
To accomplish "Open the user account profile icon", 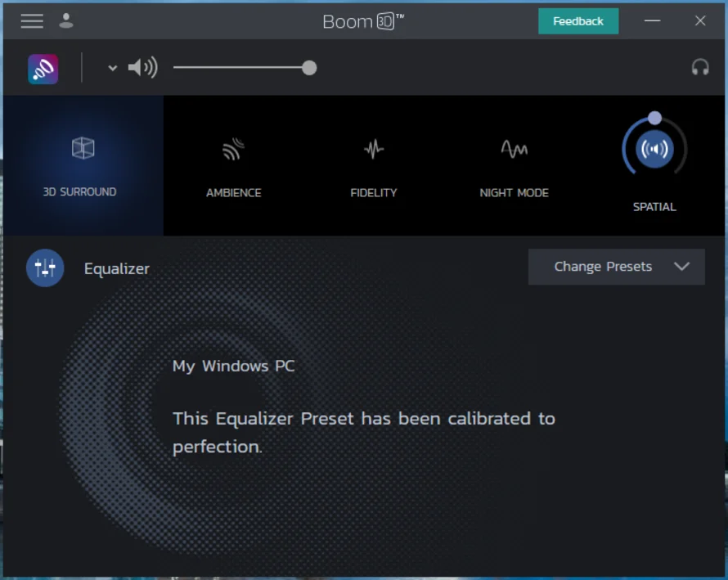I will [66, 21].
